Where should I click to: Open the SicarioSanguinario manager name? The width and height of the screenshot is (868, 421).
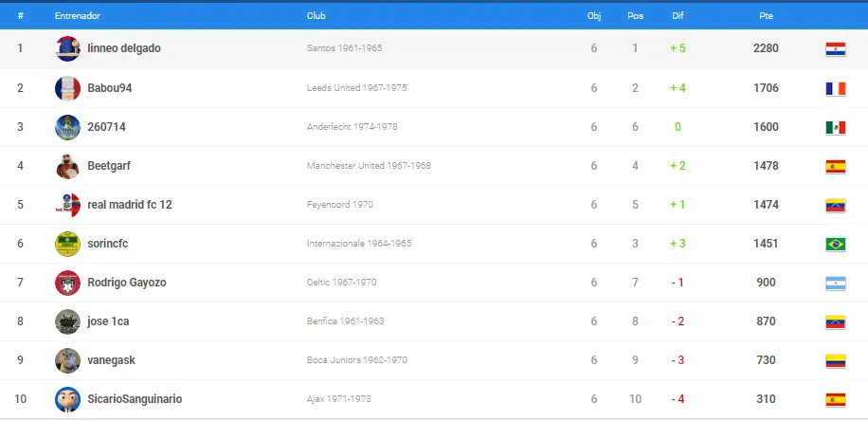point(135,399)
